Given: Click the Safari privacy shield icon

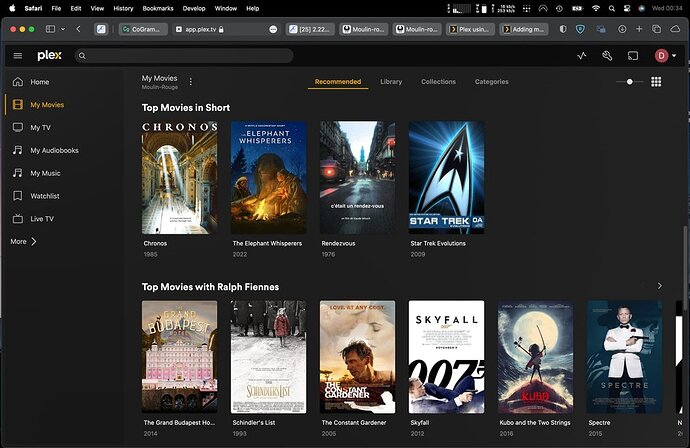Looking at the screenshot, I should click(563, 29).
